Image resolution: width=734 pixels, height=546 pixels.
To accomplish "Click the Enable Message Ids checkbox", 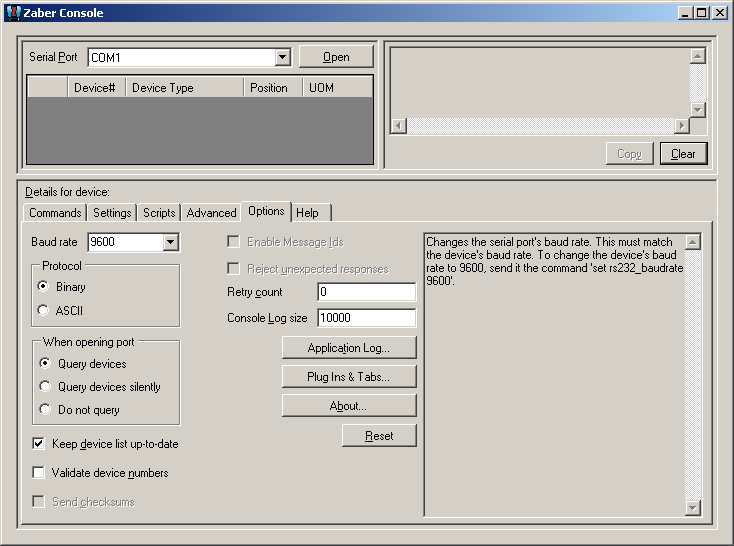I will [x=233, y=242].
